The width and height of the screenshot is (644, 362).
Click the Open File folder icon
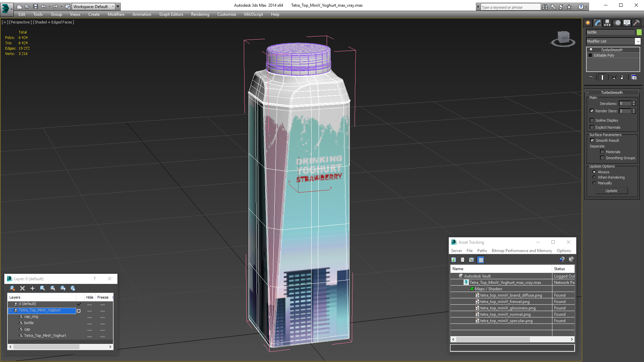click(x=28, y=6)
